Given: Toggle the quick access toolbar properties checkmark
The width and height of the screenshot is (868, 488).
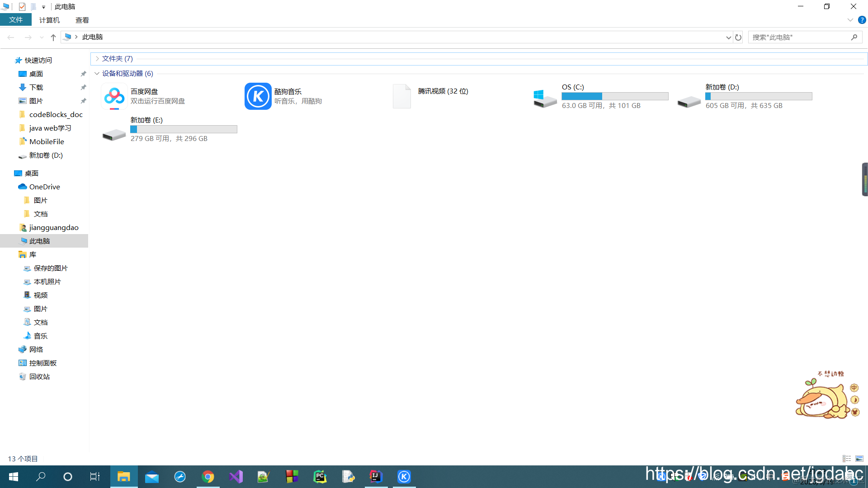Looking at the screenshot, I should 22,7.
